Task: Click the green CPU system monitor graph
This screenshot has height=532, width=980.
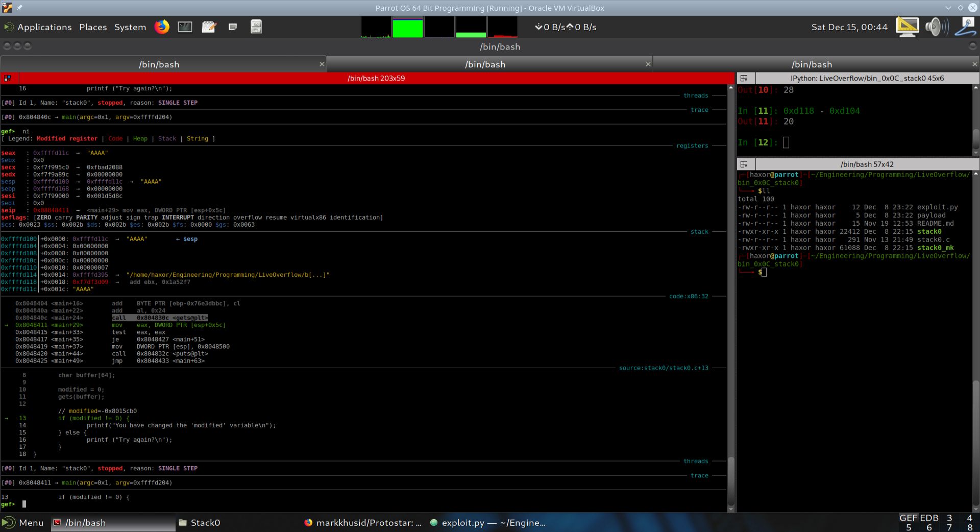Action: coord(407,27)
